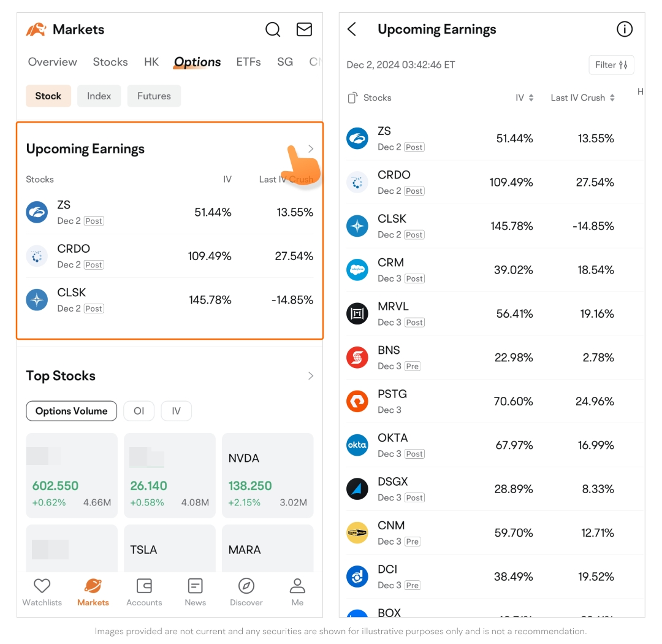Tap the DSGX company logo
The image size is (662, 644).
(357, 489)
